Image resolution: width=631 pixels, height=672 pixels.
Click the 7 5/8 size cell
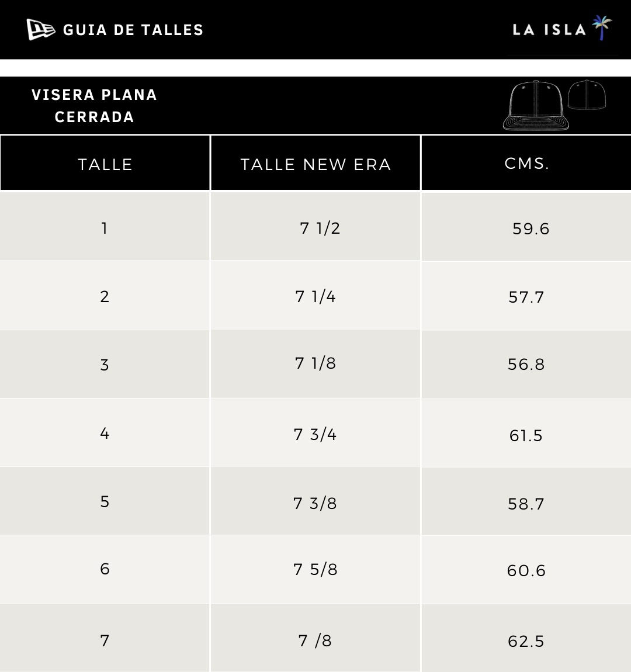(315, 569)
